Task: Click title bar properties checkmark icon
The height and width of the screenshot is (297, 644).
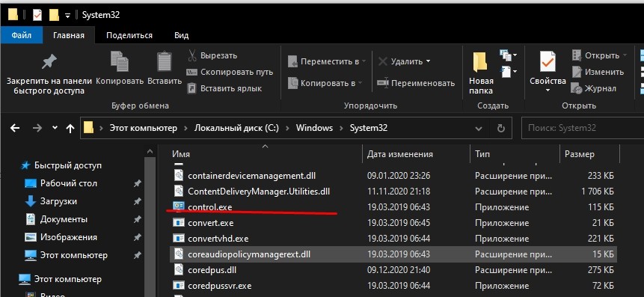Action: pyautogui.click(x=37, y=15)
